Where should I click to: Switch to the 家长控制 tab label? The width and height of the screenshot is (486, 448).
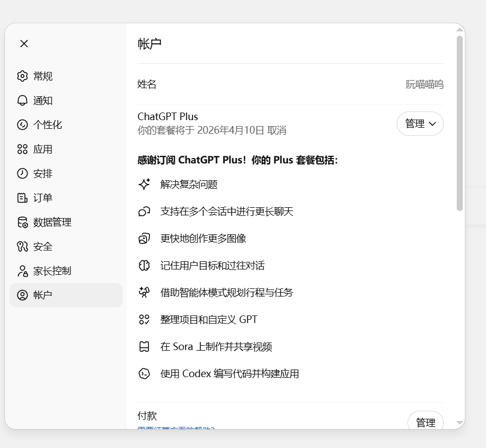52,271
